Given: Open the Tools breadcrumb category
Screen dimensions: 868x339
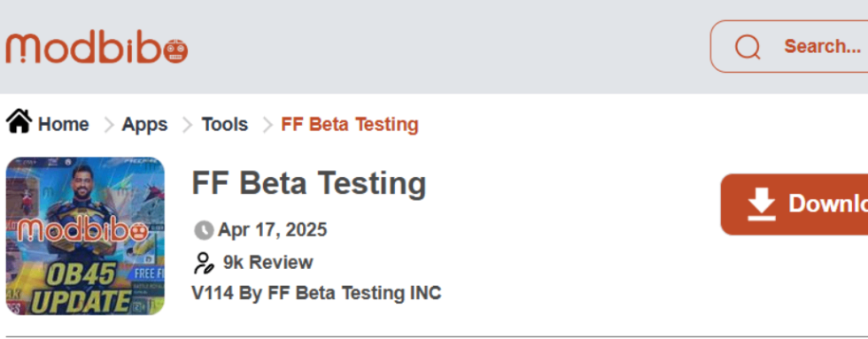Looking at the screenshot, I should pos(225,125).
